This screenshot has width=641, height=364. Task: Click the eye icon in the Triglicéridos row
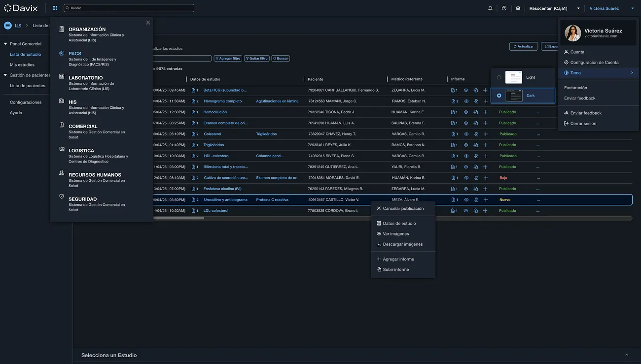click(x=466, y=145)
